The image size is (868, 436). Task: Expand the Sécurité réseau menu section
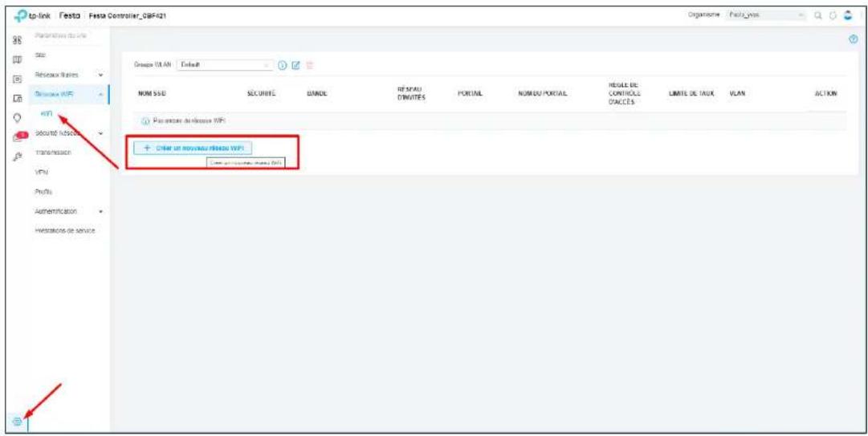point(69,132)
